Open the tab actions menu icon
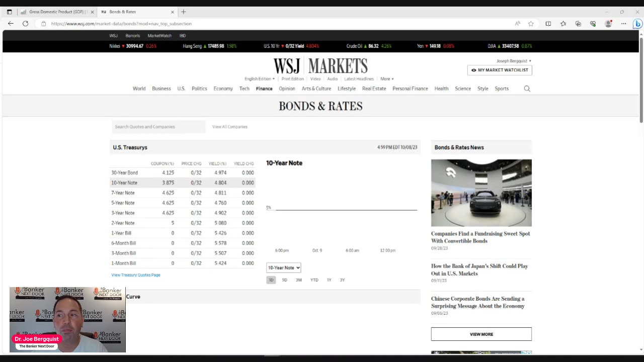This screenshot has height=362, width=644. (x=9, y=12)
